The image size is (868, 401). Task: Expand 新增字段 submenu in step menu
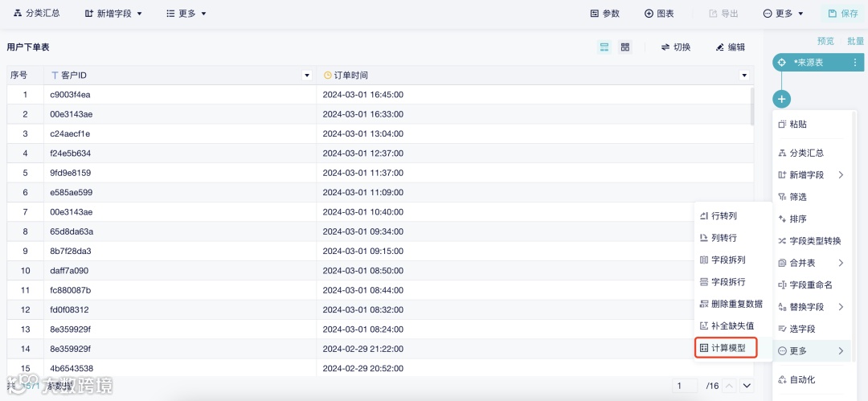pos(810,175)
